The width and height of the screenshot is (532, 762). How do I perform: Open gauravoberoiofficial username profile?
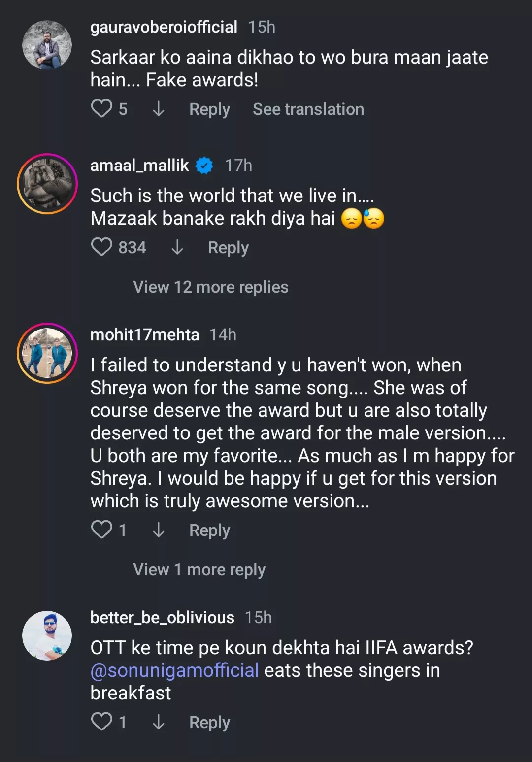click(x=164, y=27)
